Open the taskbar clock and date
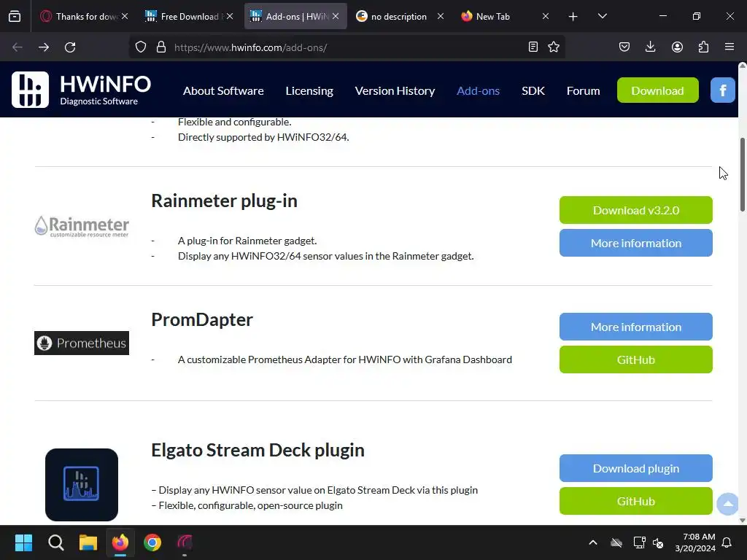 [695, 542]
